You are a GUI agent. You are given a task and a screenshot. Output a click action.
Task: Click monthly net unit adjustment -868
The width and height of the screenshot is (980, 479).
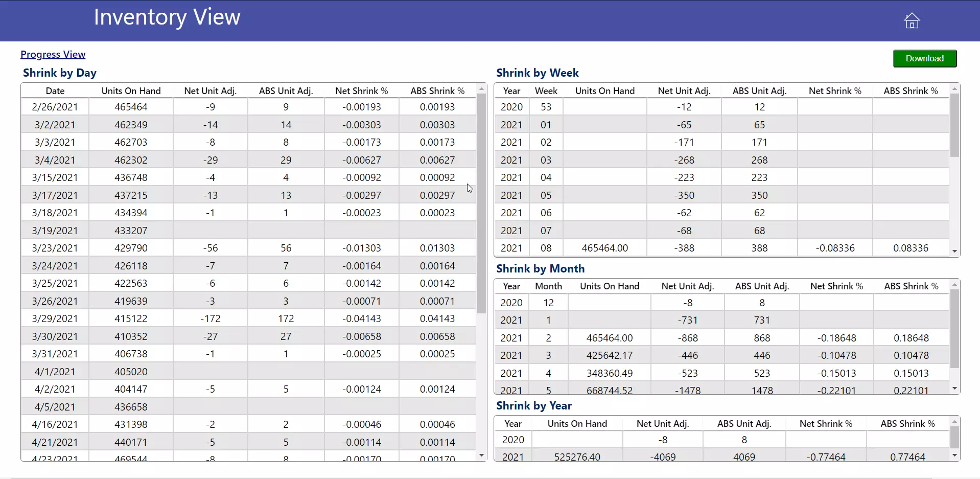click(688, 338)
